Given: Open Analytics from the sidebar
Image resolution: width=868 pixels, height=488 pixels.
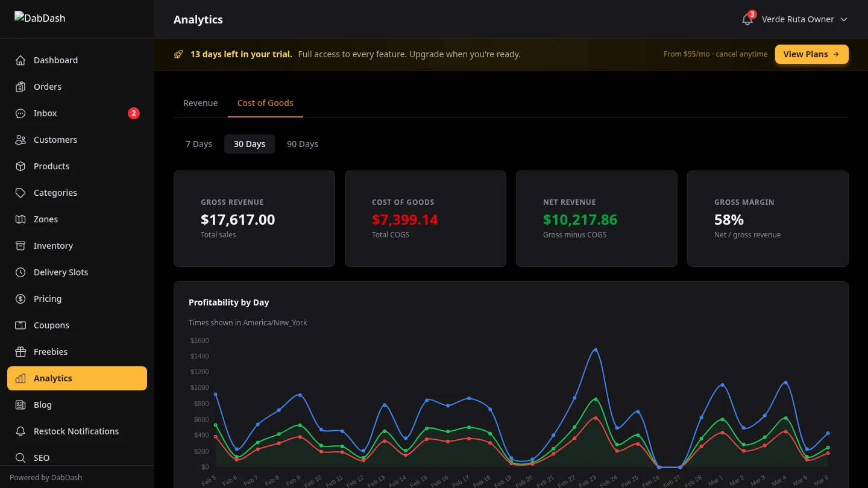Looking at the screenshot, I should click(x=53, y=378).
